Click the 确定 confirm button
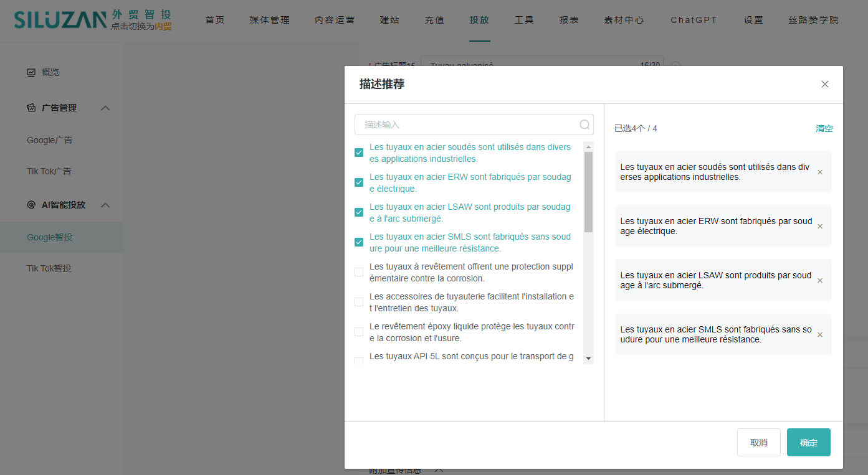The width and height of the screenshot is (868, 475). [x=808, y=443]
